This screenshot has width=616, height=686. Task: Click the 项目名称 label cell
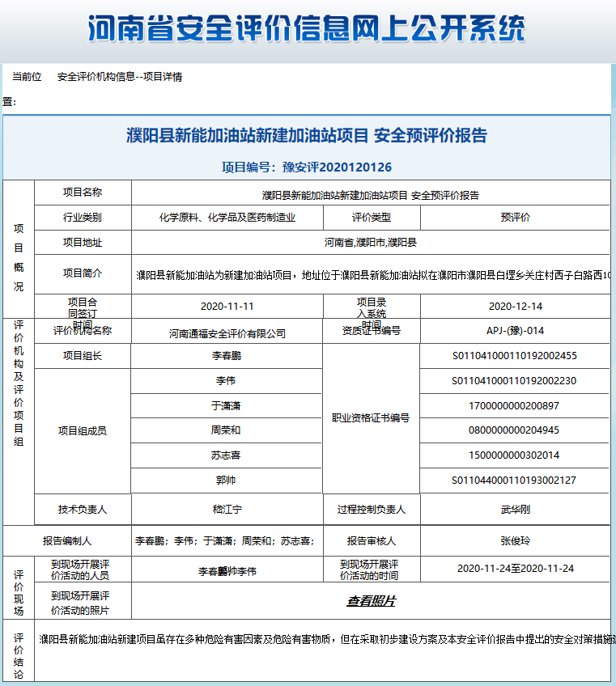(x=83, y=193)
